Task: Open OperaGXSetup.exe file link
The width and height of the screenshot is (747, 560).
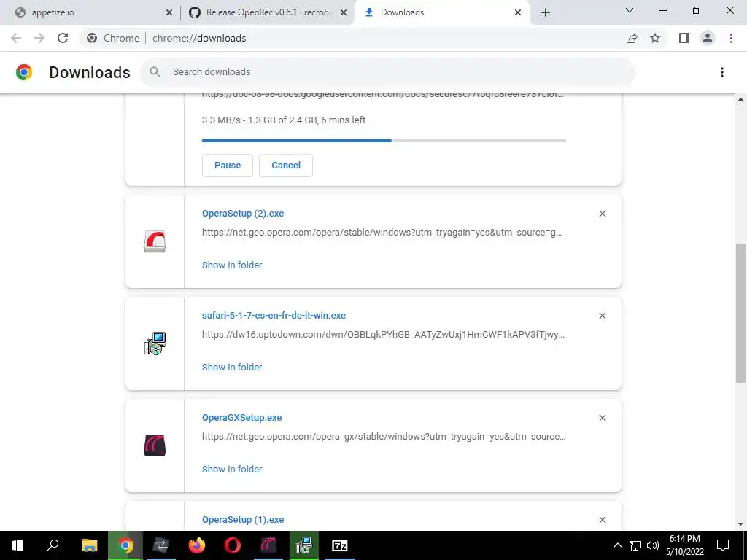Action: (x=242, y=418)
